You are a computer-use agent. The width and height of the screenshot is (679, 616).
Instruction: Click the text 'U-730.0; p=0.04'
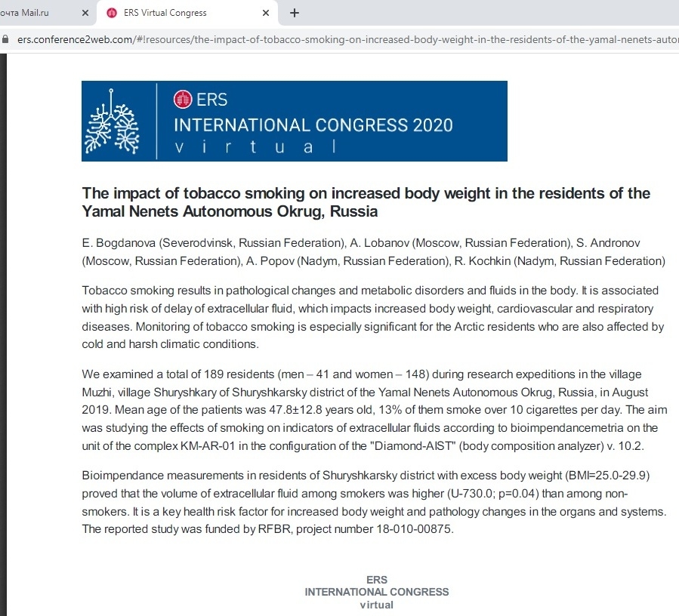click(x=492, y=494)
